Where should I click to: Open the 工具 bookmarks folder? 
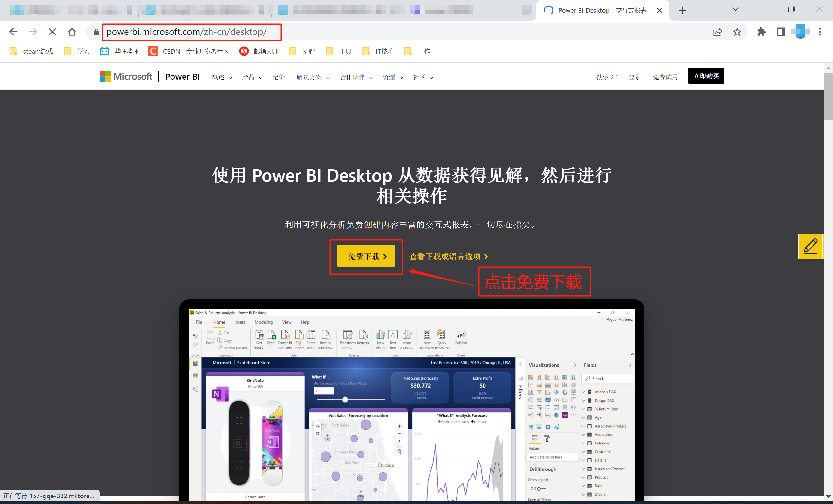click(x=339, y=51)
